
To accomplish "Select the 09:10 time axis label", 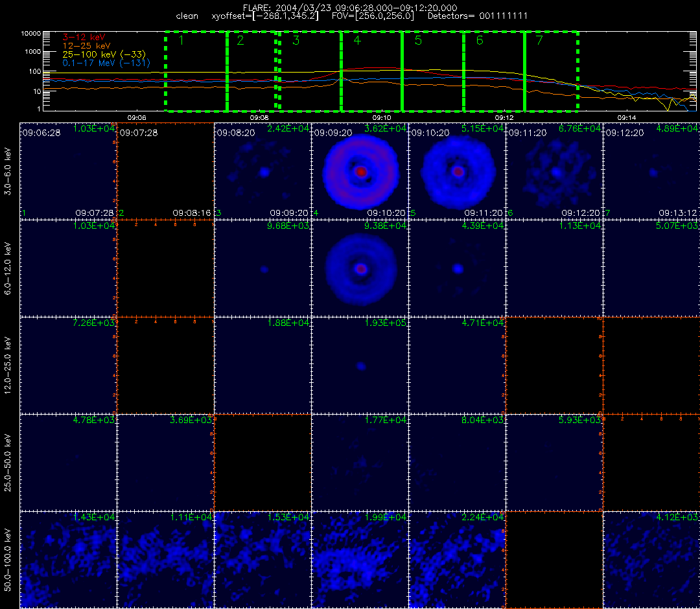I will (x=382, y=117).
